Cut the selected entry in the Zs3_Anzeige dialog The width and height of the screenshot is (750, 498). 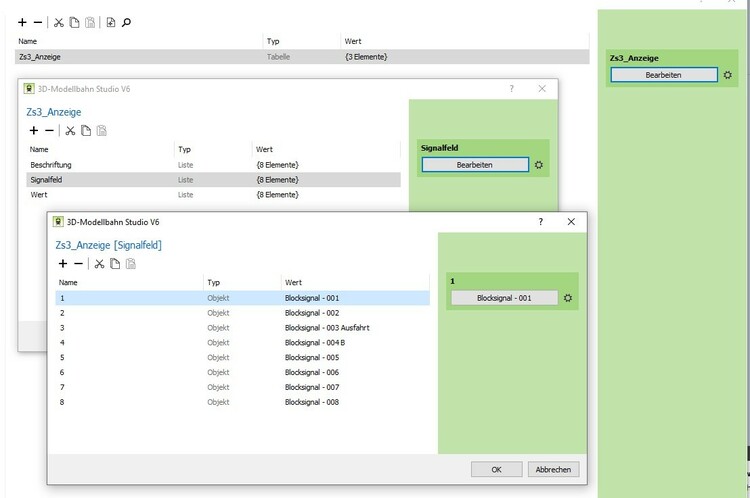pyautogui.click(x=70, y=131)
